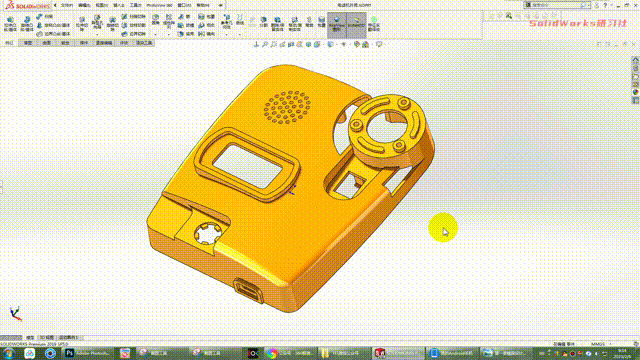Image resolution: width=640 pixels, height=360 pixels.
Task: Select the Revolved Boss/Base (旋转凸台/基体) tool
Action: [x=27, y=24]
